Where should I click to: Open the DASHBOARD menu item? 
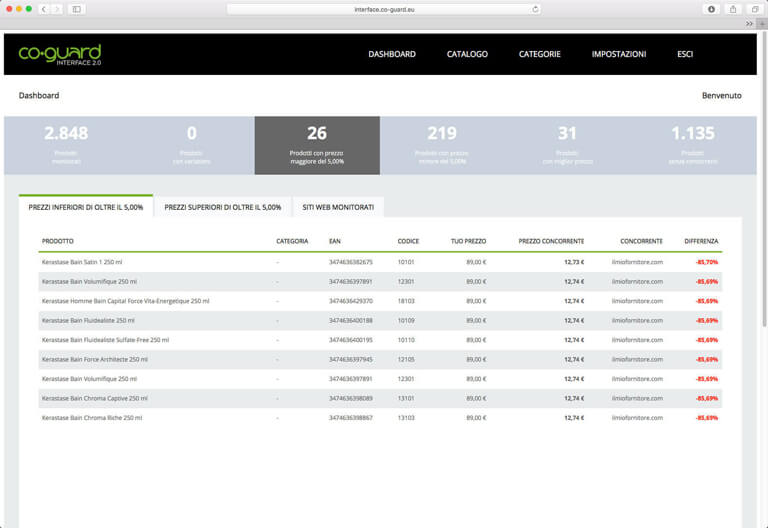[392, 54]
